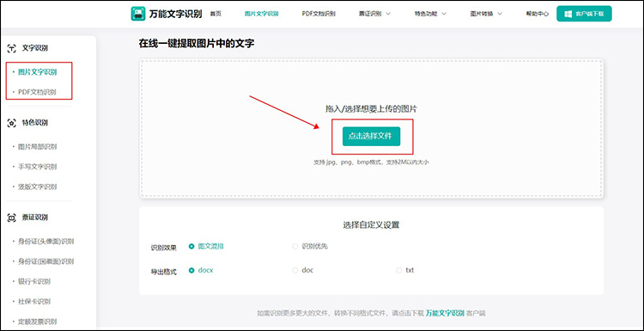Click the supported jpg png bmp formats note
Screen dimensions: 644x331
click(371, 162)
